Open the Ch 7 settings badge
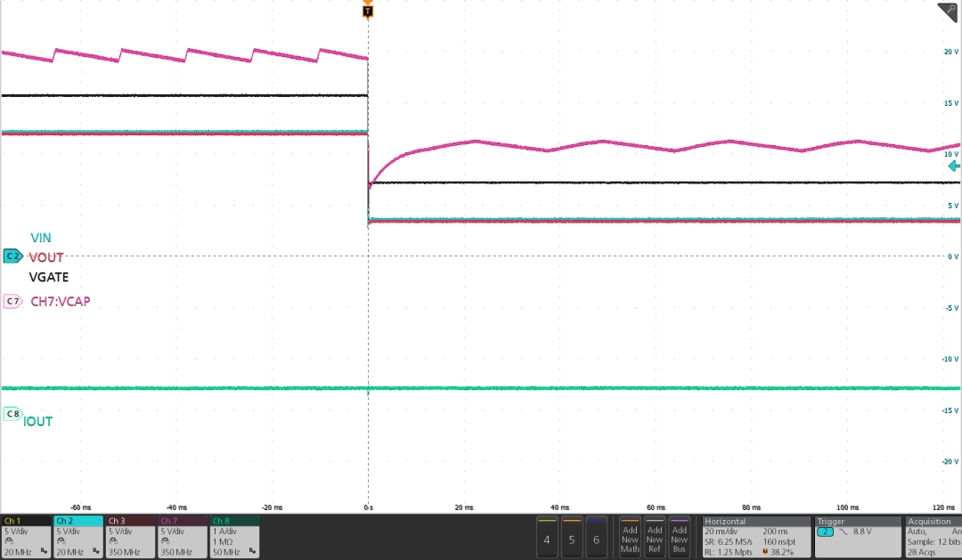This screenshot has height=560, width=962. pyautogui.click(x=181, y=537)
